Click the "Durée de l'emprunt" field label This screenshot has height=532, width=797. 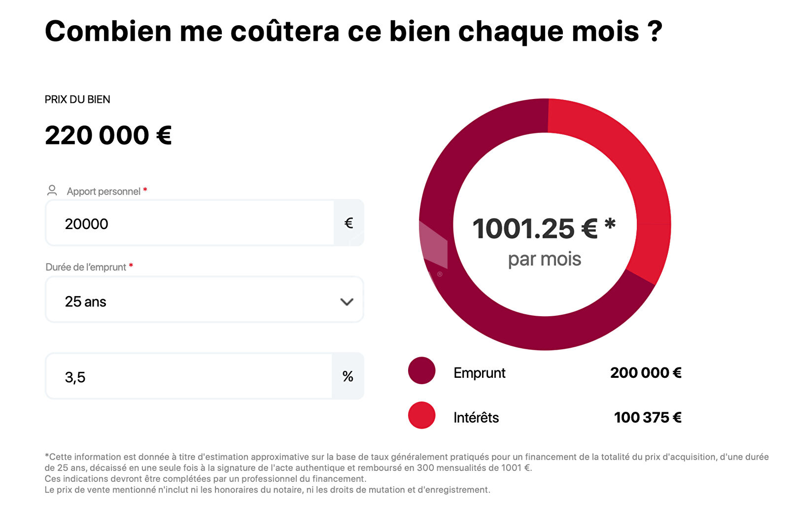(86, 267)
